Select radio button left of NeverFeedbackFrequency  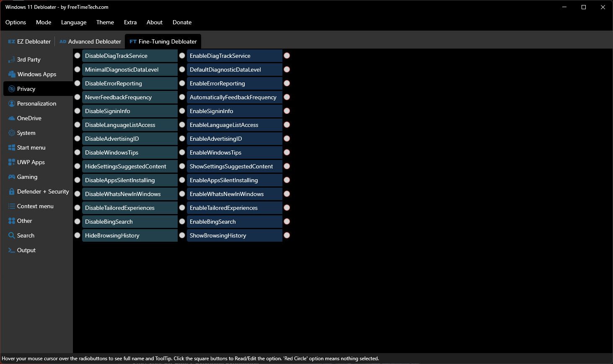tap(78, 97)
